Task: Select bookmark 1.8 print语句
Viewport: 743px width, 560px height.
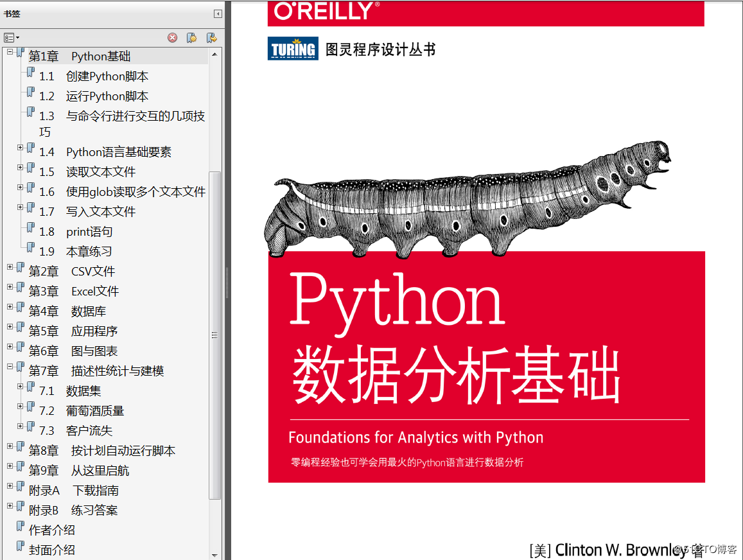Action: click(x=76, y=232)
